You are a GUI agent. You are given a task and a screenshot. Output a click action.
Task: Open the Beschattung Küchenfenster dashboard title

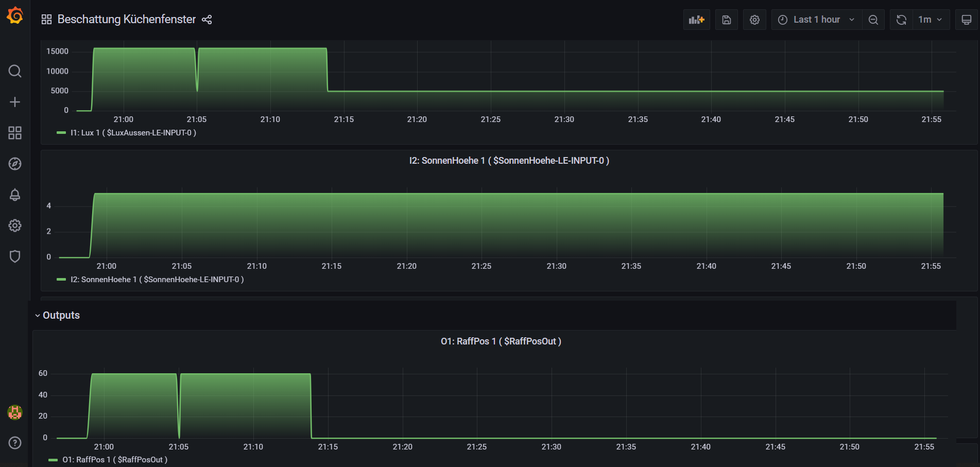coord(127,20)
